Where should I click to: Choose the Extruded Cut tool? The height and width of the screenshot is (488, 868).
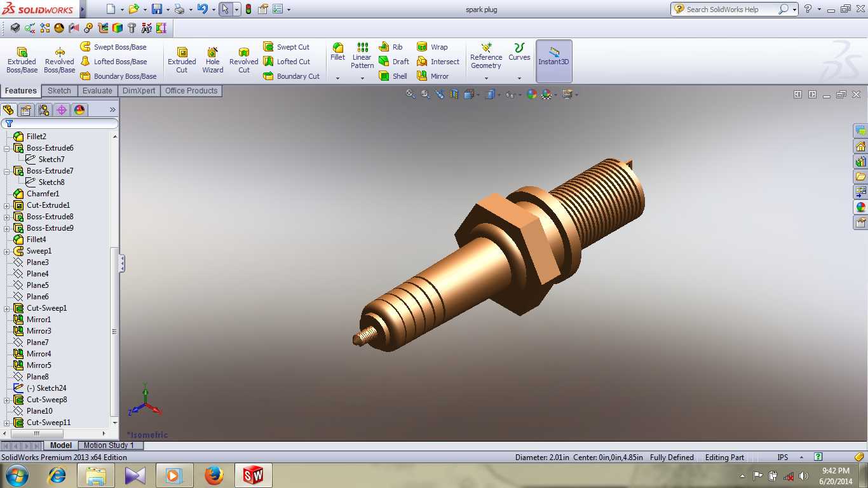click(x=182, y=60)
